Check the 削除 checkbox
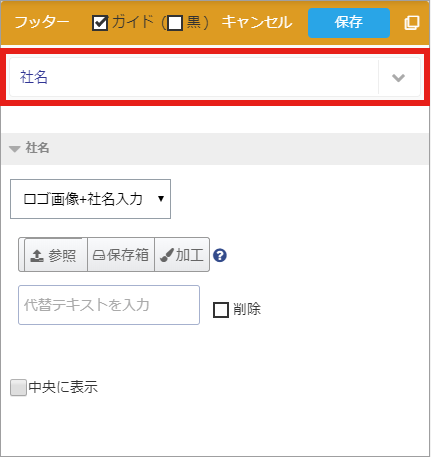 point(221,310)
